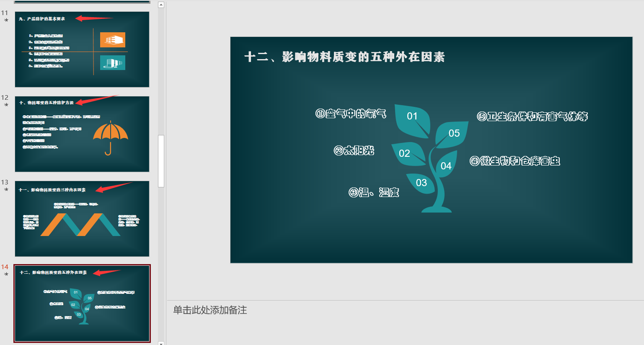
Task: Click the text ①空气中的氧气
Action: click(351, 114)
